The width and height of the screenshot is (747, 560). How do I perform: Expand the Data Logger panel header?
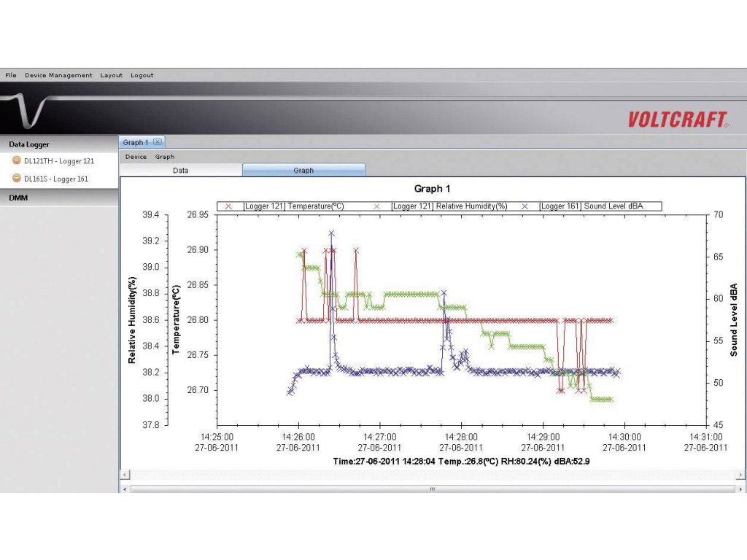pyautogui.click(x=59, y=144)
